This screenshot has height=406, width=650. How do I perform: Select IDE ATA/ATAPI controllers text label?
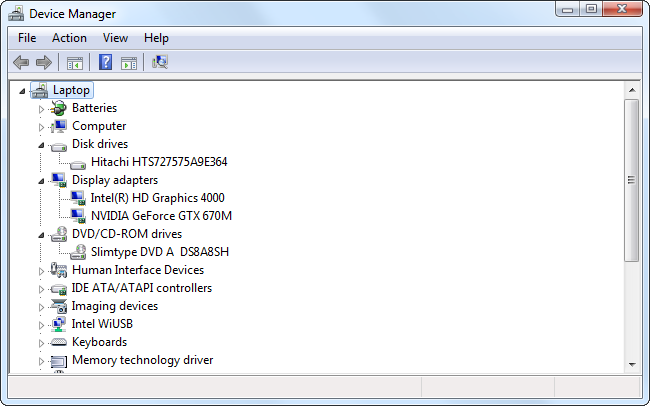[142, 288]
